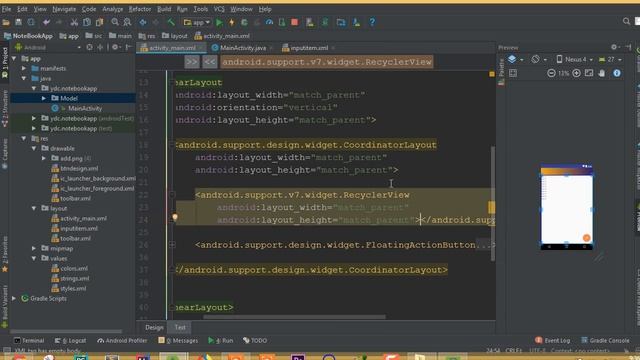Click the Apply Changes lightning icon
This screenshot has width=640, height=360.
(x=231, y=22)
